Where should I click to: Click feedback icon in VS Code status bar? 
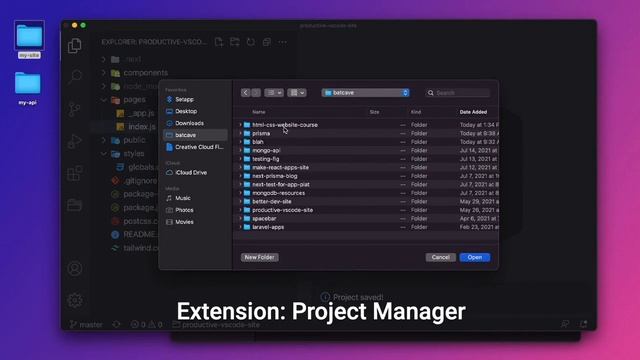(565, 324)
